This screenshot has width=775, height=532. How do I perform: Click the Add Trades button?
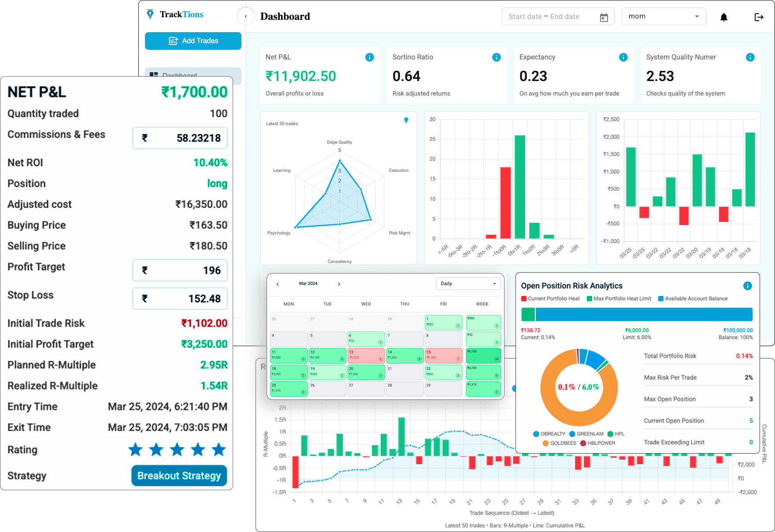click(x=193, y=41)
